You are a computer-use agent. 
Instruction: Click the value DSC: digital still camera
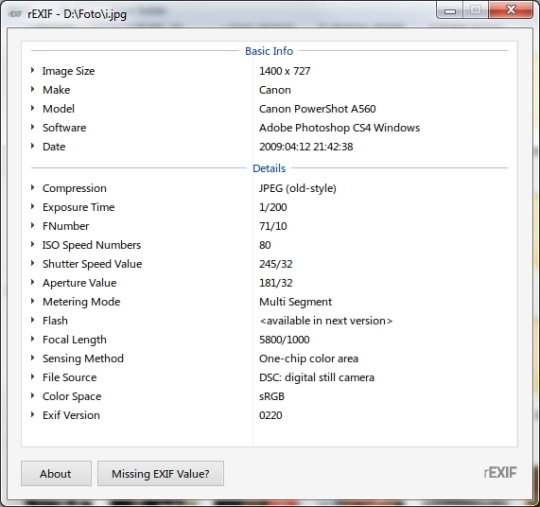316,378
